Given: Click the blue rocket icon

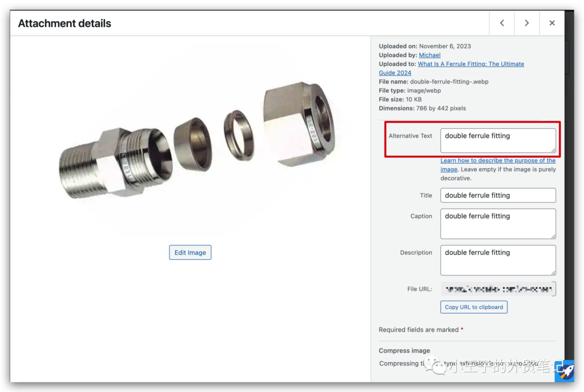Looking at the screenshot, I should [564, 370].
